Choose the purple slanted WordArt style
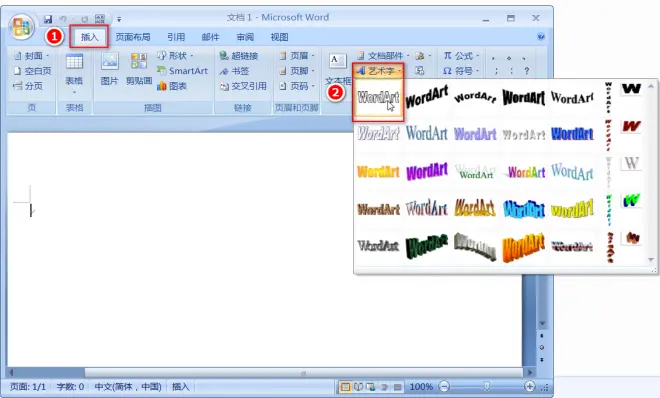 427,171
